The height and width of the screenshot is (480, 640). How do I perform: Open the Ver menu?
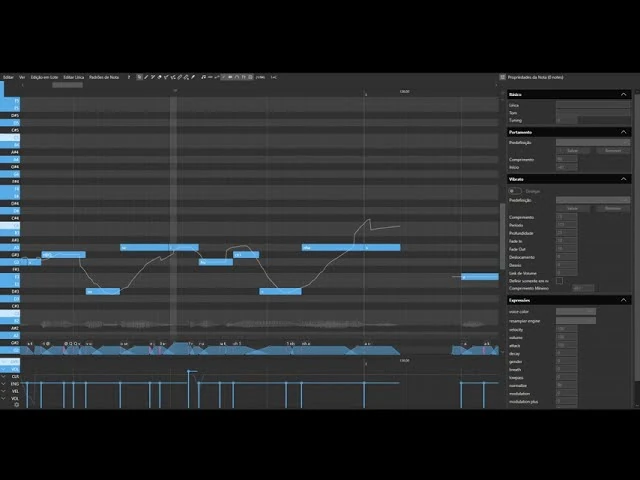(22, 77)
